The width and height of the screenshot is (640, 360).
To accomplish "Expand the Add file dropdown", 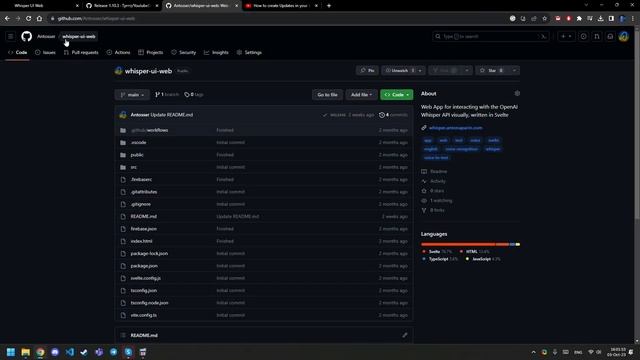I will click(x=361, y=95).
